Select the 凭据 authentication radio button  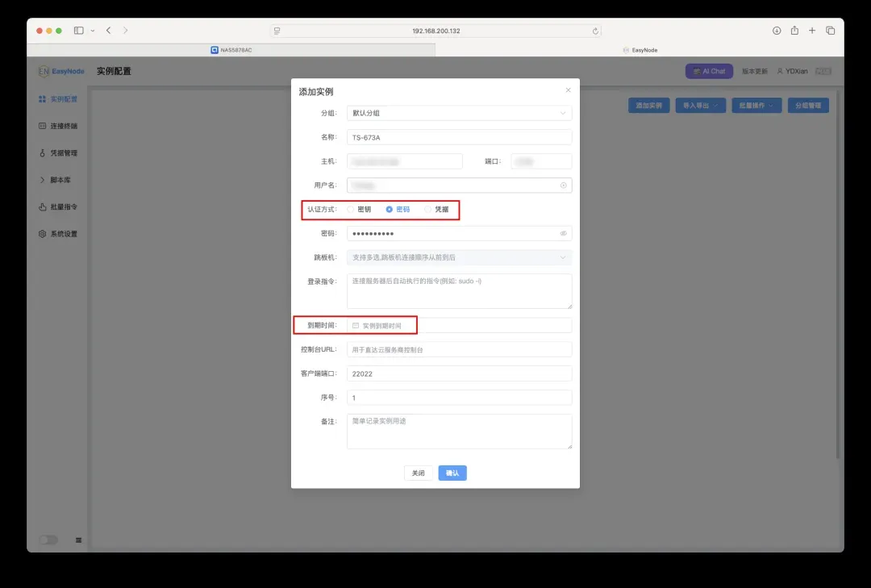428,210
